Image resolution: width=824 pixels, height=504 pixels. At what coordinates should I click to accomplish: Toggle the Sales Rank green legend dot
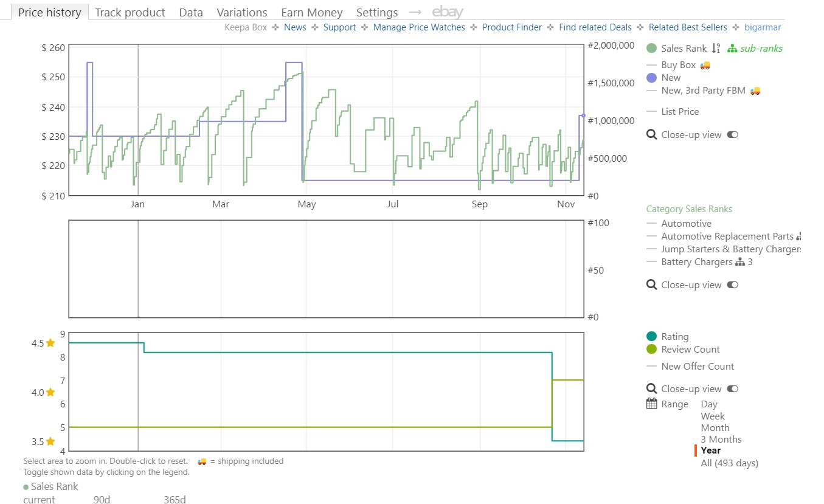tap(652, 49)
